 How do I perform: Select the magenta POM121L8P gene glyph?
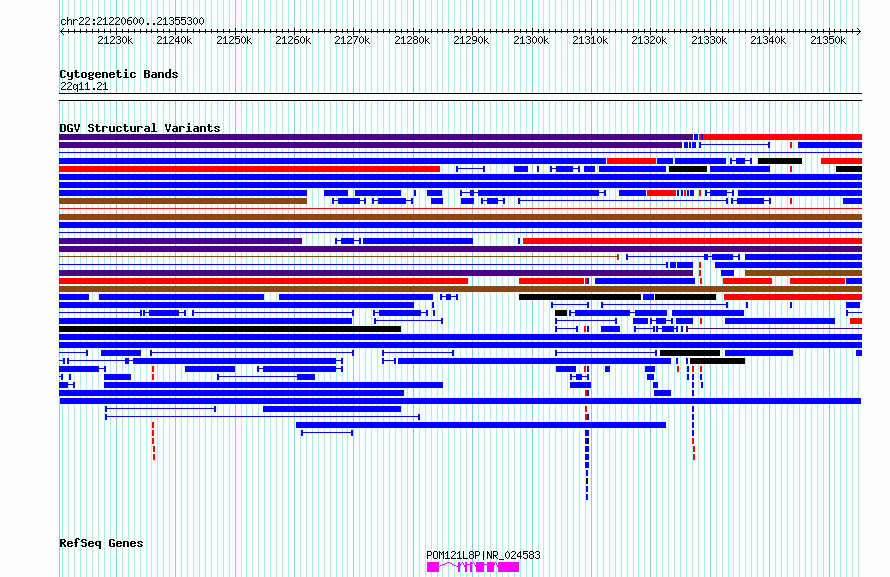pos(473,567)
